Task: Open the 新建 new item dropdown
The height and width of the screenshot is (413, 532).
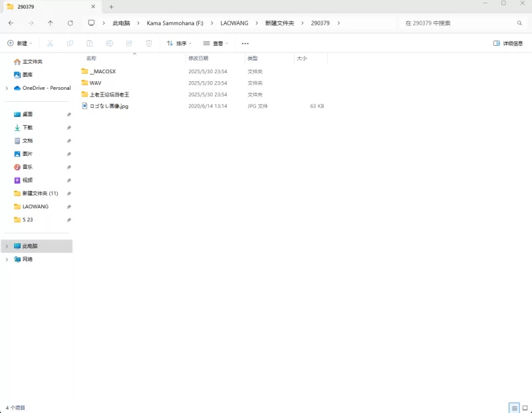Action: pyautogui.click(x=20, y=43)
